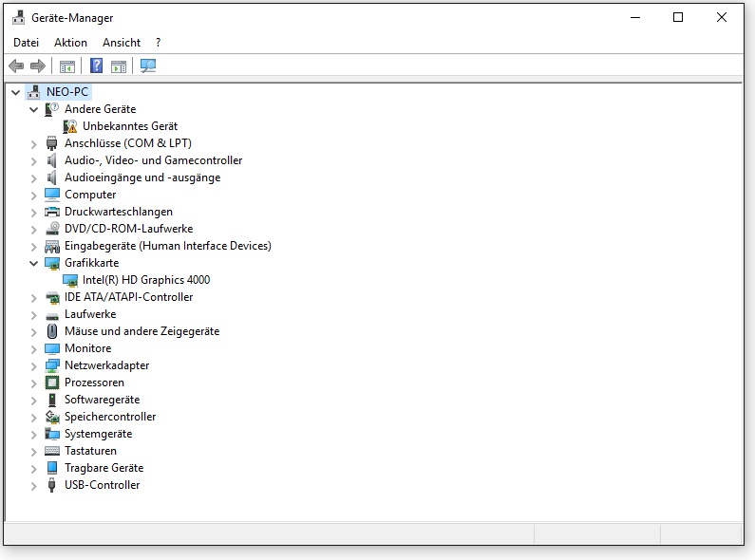Click the Geräte-Manager title bar icon

[19, 18]
